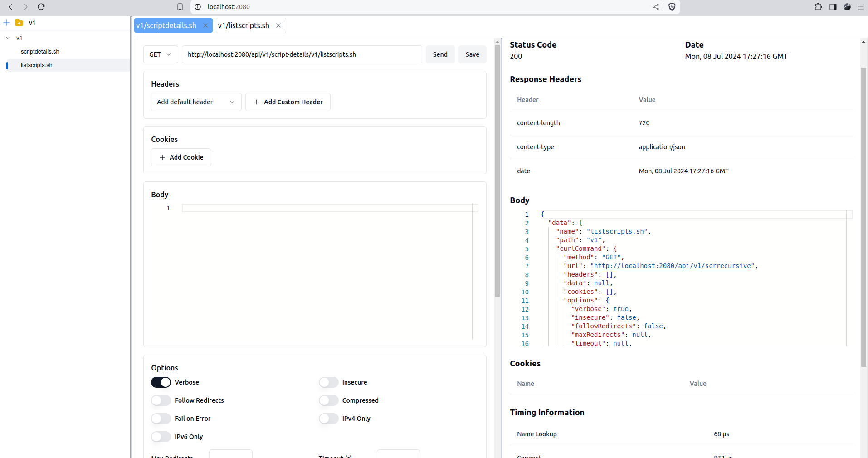The image size is (868, 458).
Task: Turn on Follow Redirects
Action: point(161,400)
